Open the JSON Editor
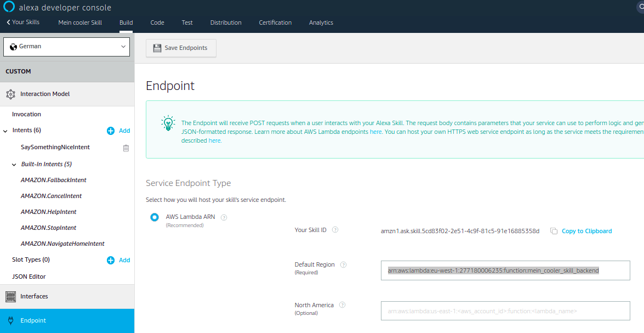This screenshot has height=333, width=644. click(29, 276)
